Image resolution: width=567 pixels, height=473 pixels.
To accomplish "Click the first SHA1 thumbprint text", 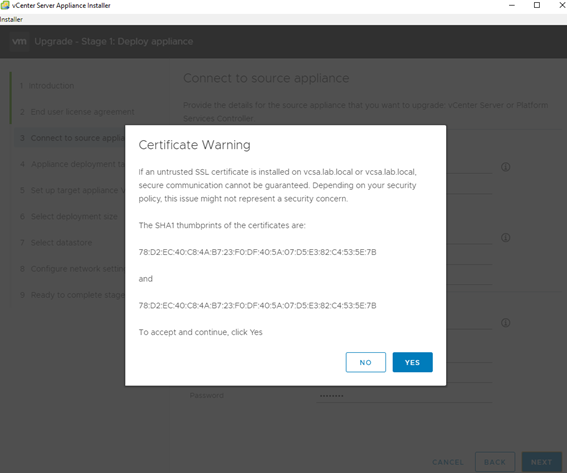I will [x=257, y=252].
